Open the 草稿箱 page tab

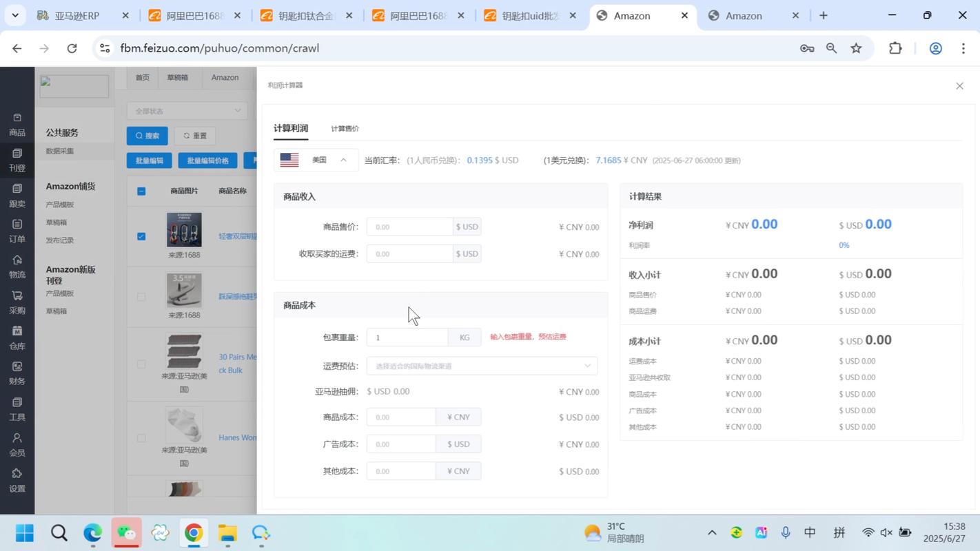coord(177,78)
